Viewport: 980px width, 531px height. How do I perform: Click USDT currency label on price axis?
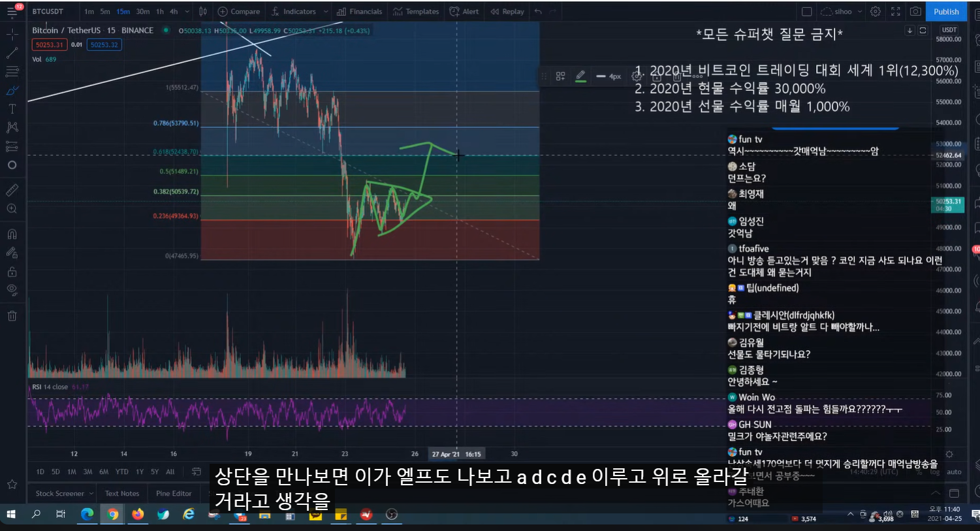949,30
